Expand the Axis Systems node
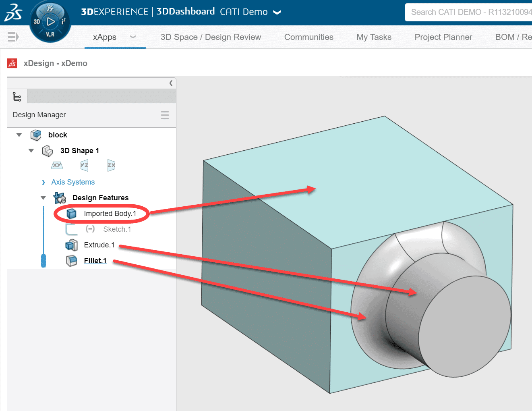This screenshot has width=532, height=411. [x=43, y=183]
